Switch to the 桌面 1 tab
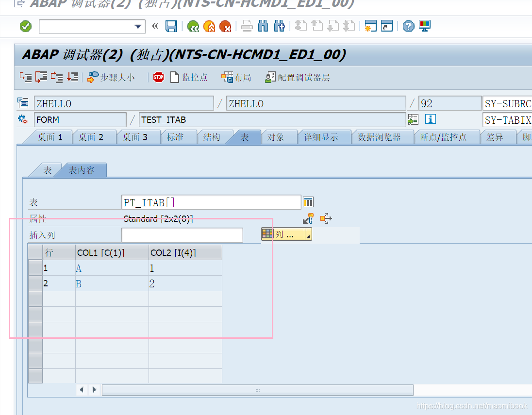 click(50, 137)
